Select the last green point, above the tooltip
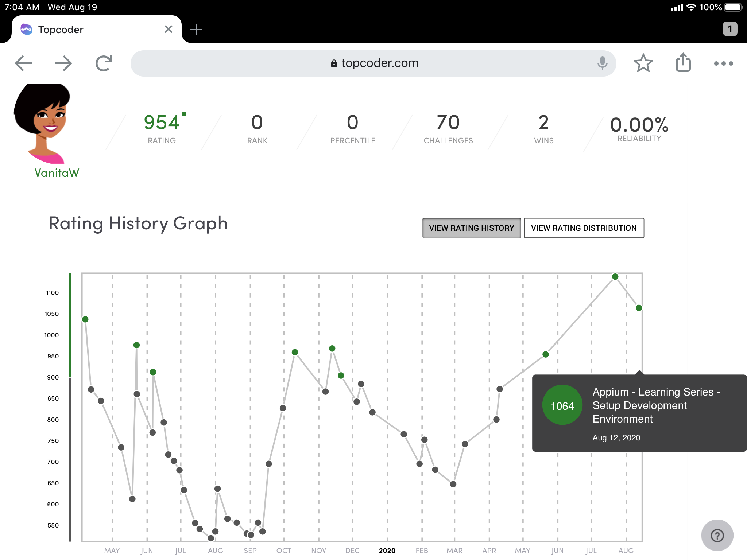Screen dimensions: 747x560 [639, 308]
